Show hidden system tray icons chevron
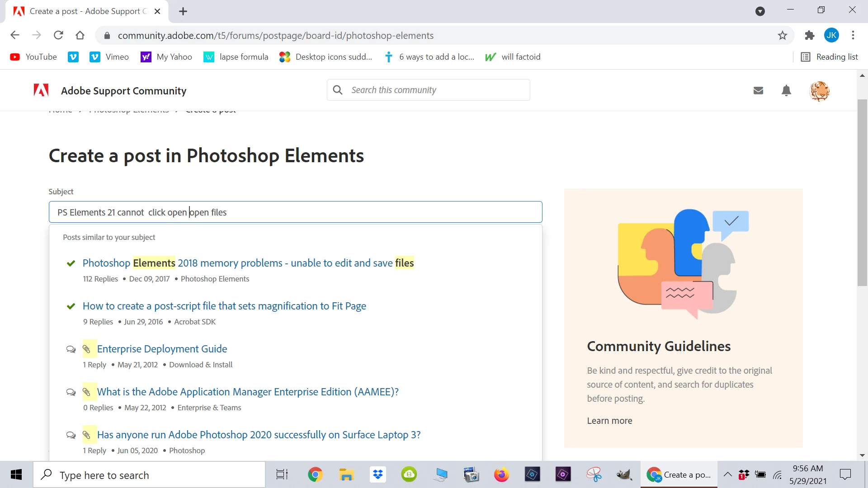The width and height of the screenshot is (868, 488). tap(727, 474)
